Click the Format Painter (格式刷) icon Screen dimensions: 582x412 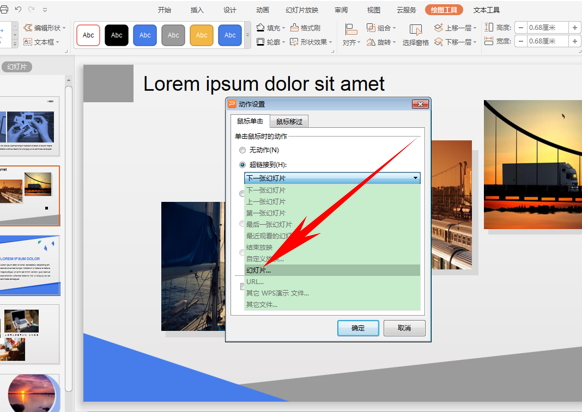[x=294, y=27]
